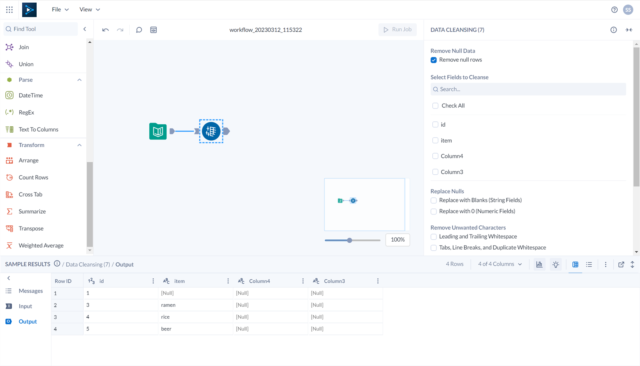
Task: Add a comment to the canvas
Action: pyautogui.click(x=139, y=30)
